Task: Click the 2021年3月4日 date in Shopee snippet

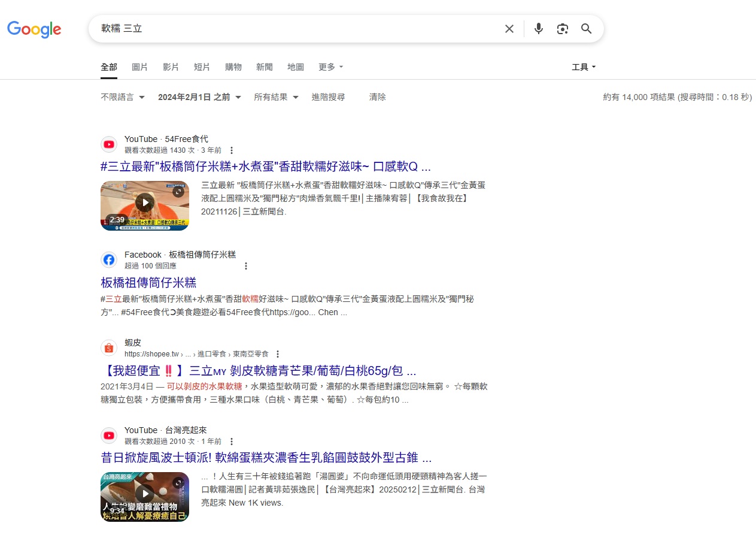Action: pos(126,386)
